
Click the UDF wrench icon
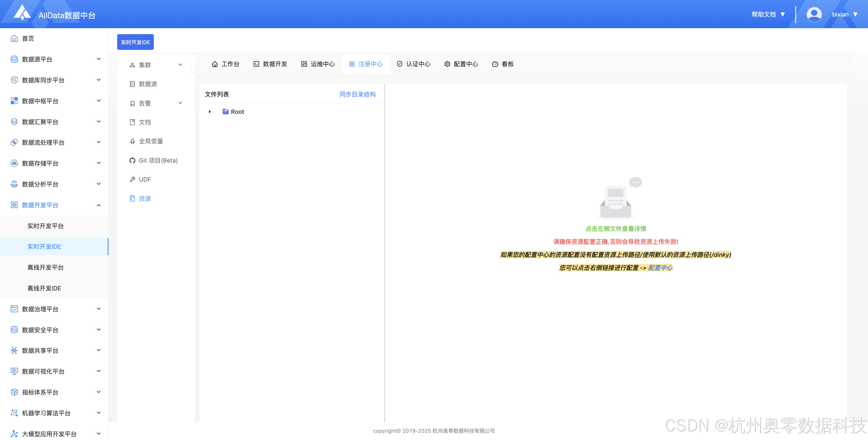132,179
